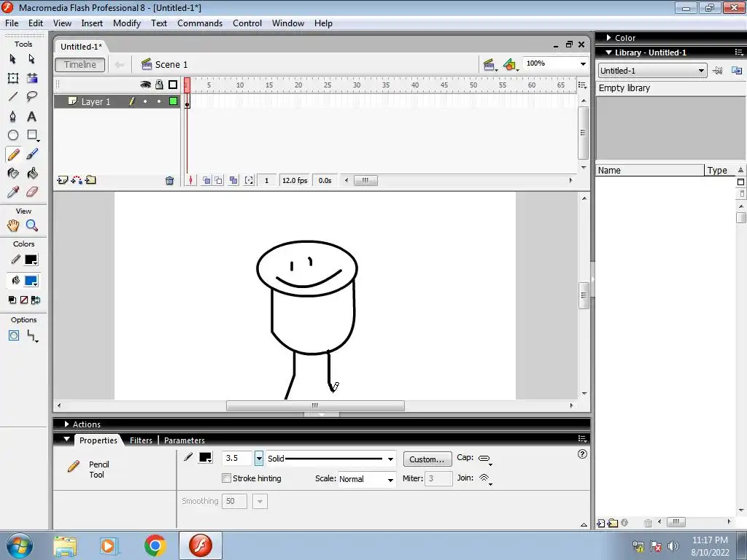Screen dimensions: 747x560
Task: Select the Paint Bucket tool
Action: 32,174
